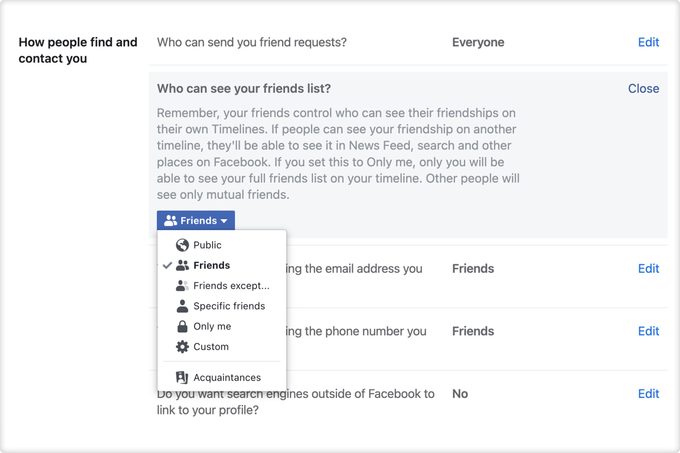Viewport: 680px width, 453px height.
Task: Edit the search engines linking setting
Action: [648, 394]
